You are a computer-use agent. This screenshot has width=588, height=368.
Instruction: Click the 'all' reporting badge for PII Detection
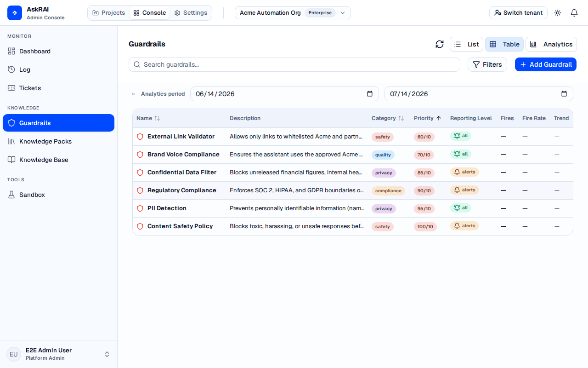pyautogui.click(x=461, y=208)
